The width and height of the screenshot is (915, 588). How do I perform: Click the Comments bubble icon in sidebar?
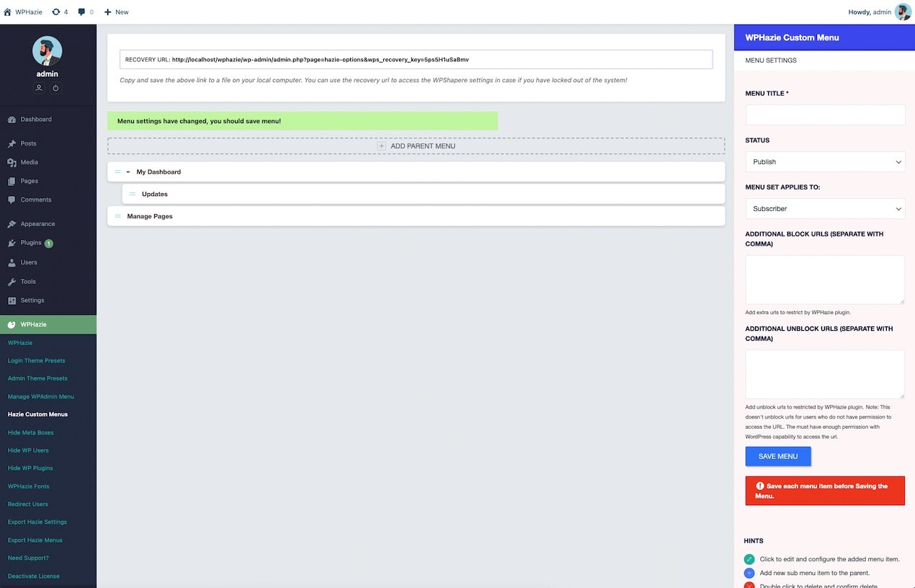coord(12,200)
